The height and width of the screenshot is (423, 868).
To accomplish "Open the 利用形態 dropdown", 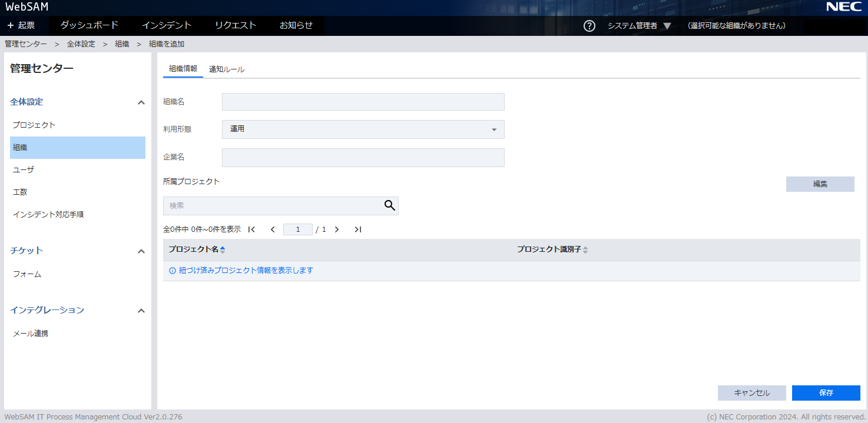I will (363, 129).
